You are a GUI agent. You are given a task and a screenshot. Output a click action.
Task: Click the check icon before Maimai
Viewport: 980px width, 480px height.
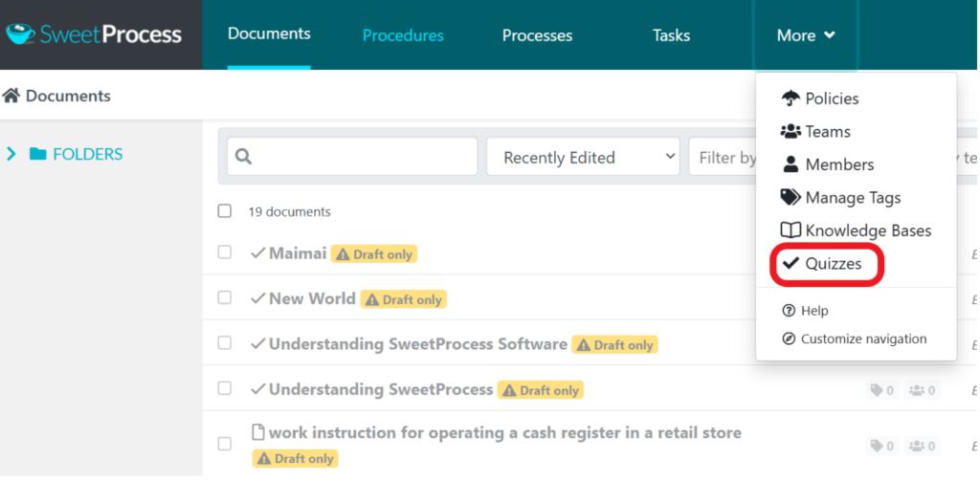click(257, 252)
